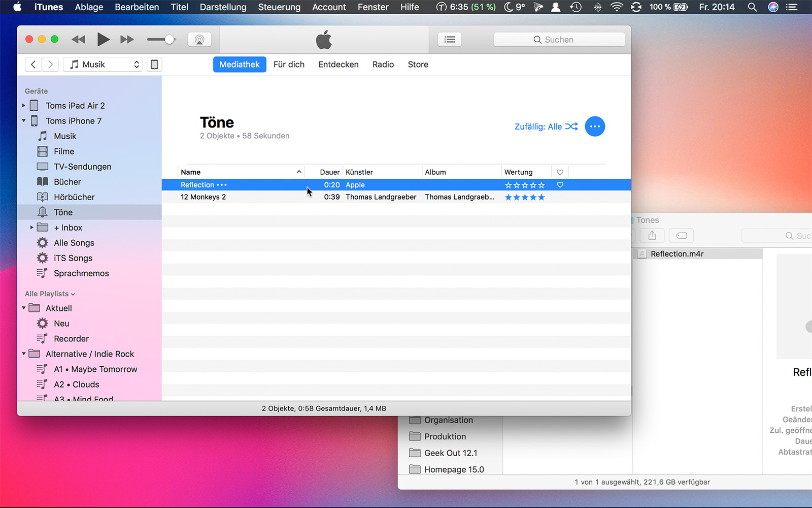Open the Alle Songs smart playlist
Image resolution: width=812 pixels, height=508 pixels.
coord(74,243)
